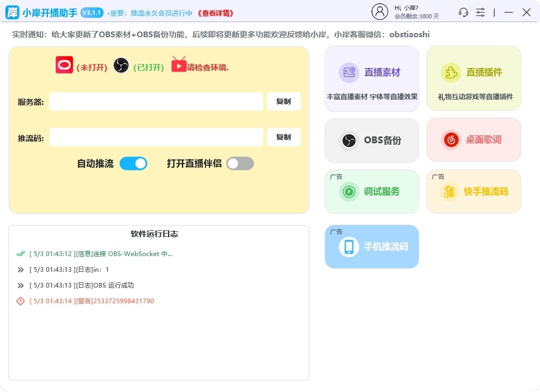Minimize the 小岸开播助手 window

(508, 13)
